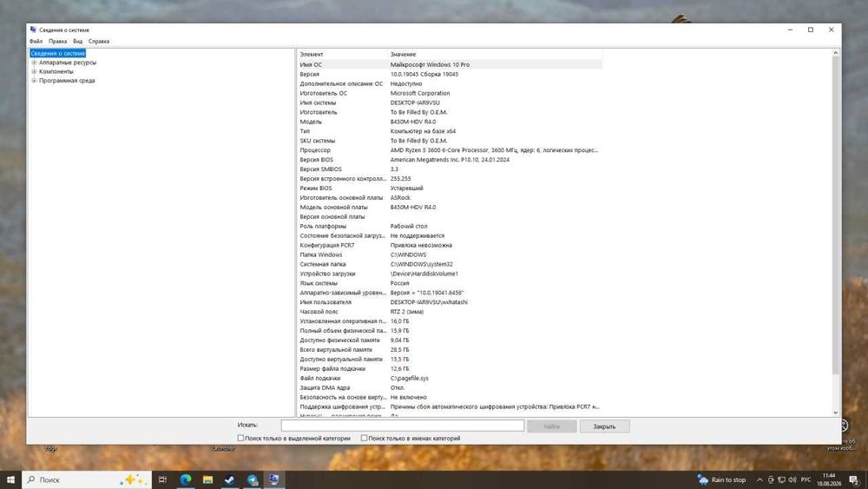
Task: Click the Элемент column header
Action: pos(343,54)
